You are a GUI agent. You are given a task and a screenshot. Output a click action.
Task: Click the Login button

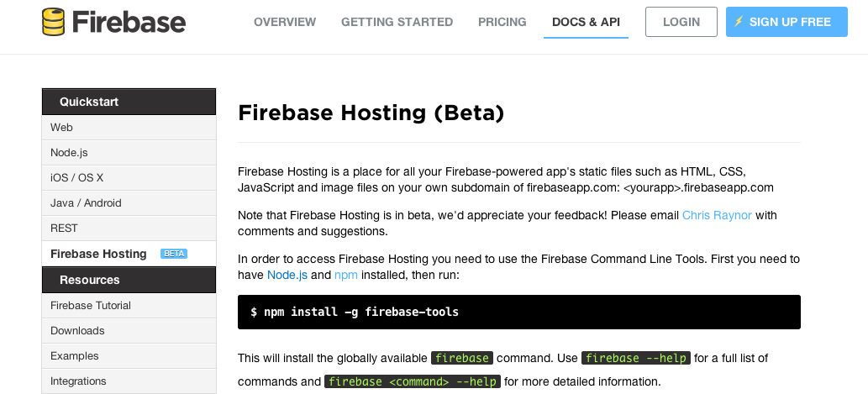point(681,22)
